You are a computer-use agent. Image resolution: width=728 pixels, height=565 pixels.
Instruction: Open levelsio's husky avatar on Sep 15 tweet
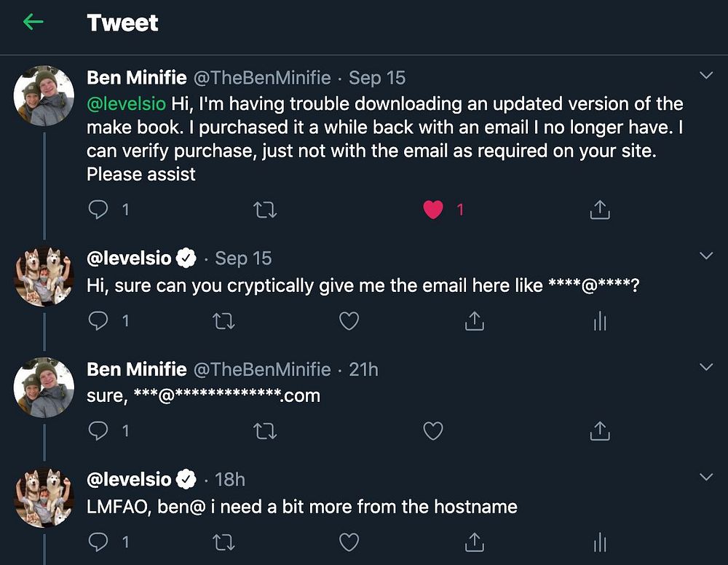[x=44, y=276]
